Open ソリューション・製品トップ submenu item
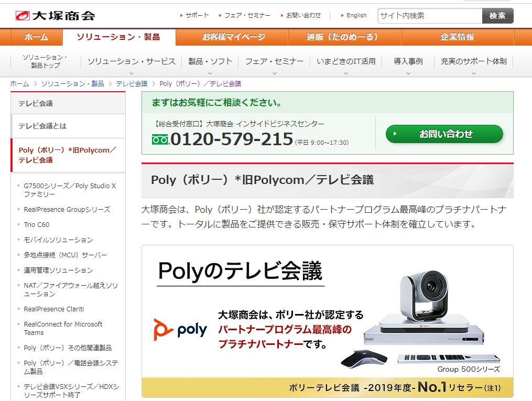 [x=45, y=61]
